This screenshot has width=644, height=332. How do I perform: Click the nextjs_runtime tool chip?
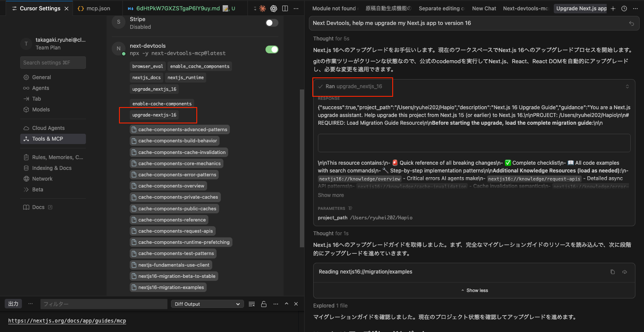click(186, 78)
